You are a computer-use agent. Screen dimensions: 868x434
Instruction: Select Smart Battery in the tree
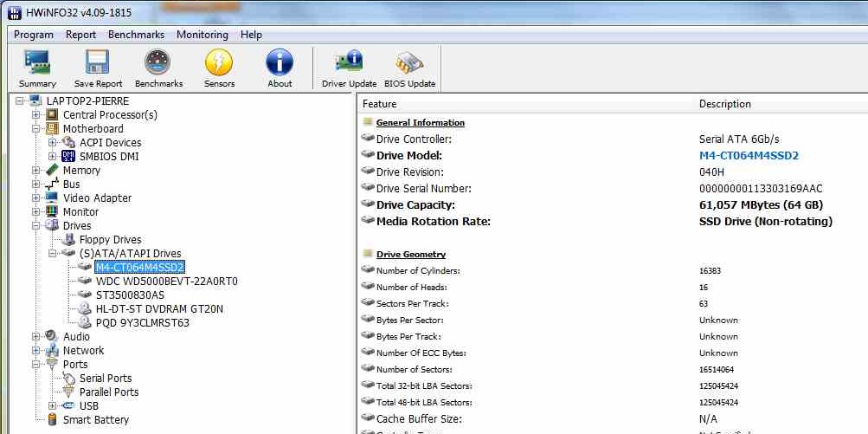click(96, 419)
